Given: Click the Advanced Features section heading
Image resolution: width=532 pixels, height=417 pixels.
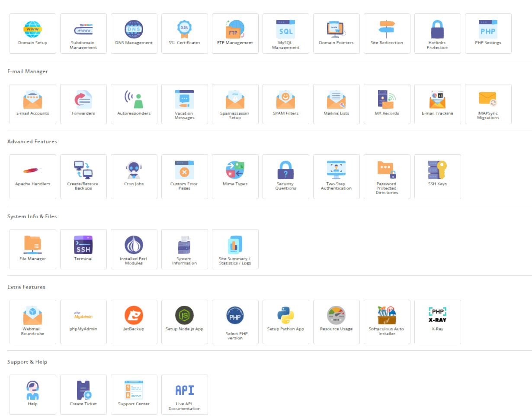Looking at the screenshot, I should click(x=32, y=142).
